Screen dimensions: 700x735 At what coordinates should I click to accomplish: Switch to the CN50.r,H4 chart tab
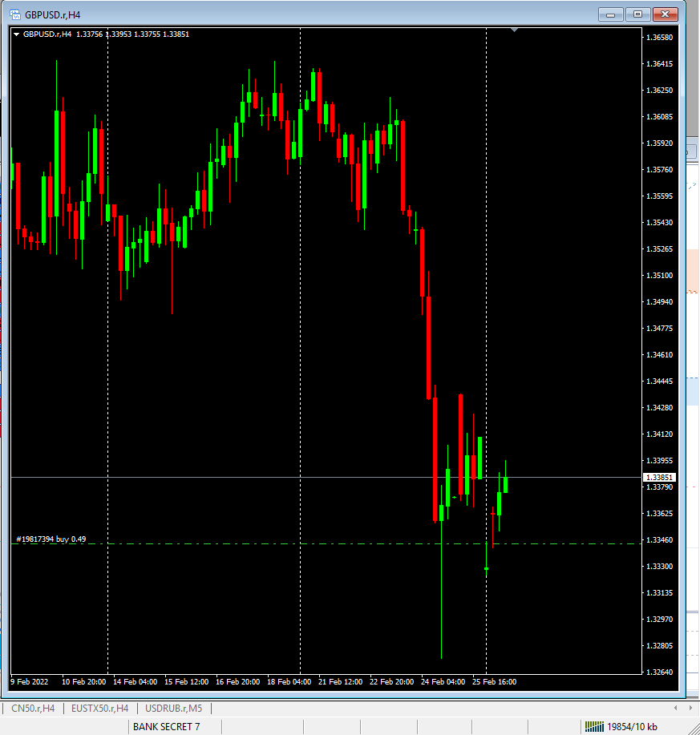(33, 709)
